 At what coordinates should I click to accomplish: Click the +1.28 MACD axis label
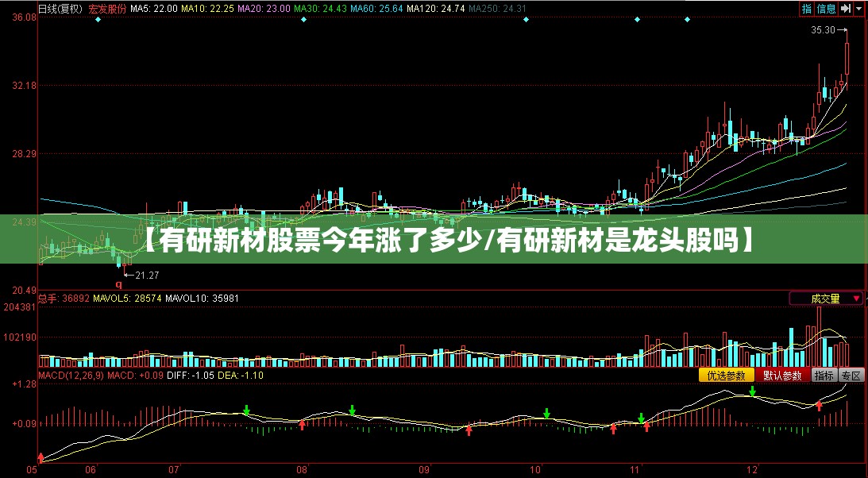[24, 384]
